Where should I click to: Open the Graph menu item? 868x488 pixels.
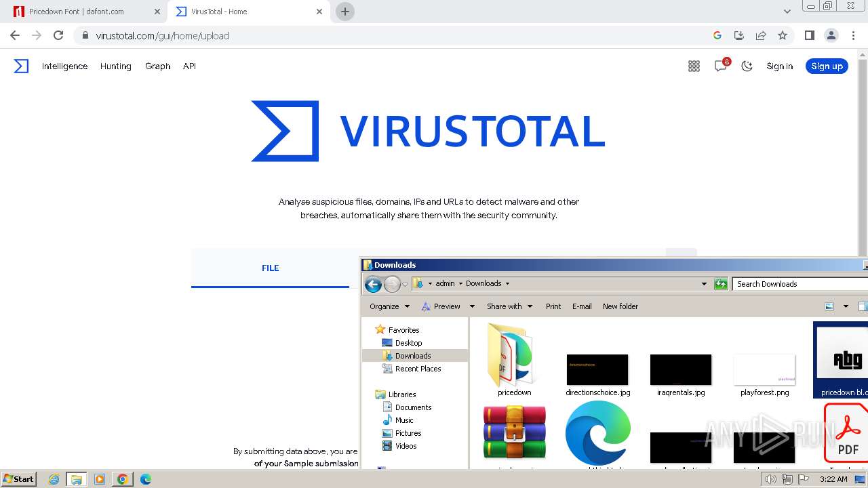coord(157,66)
